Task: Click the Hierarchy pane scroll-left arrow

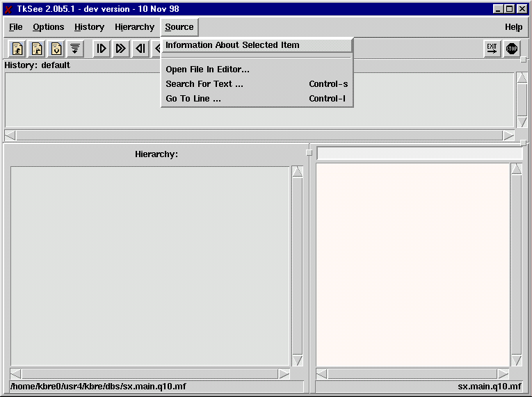Action: pyautogui.click(x=15, y=374)
